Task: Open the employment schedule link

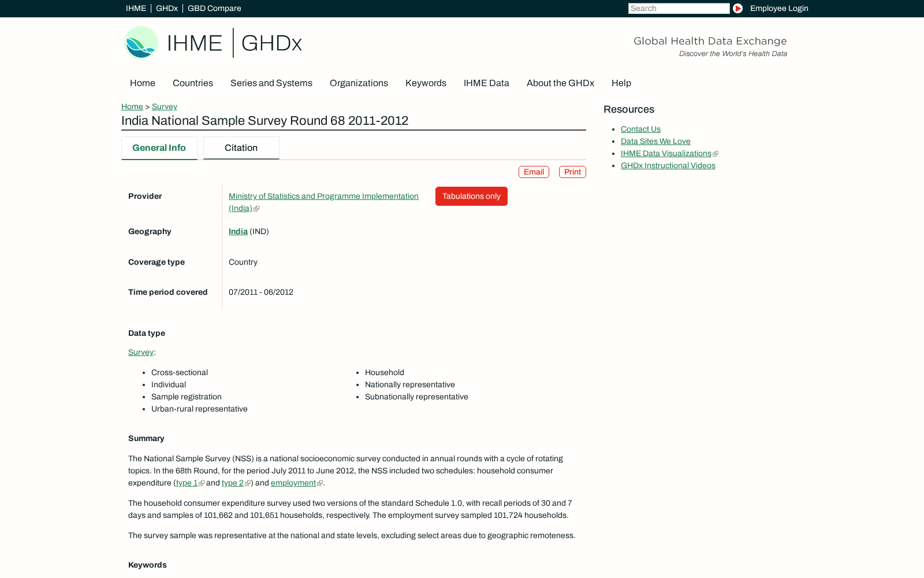Action: tap(293, 483)
